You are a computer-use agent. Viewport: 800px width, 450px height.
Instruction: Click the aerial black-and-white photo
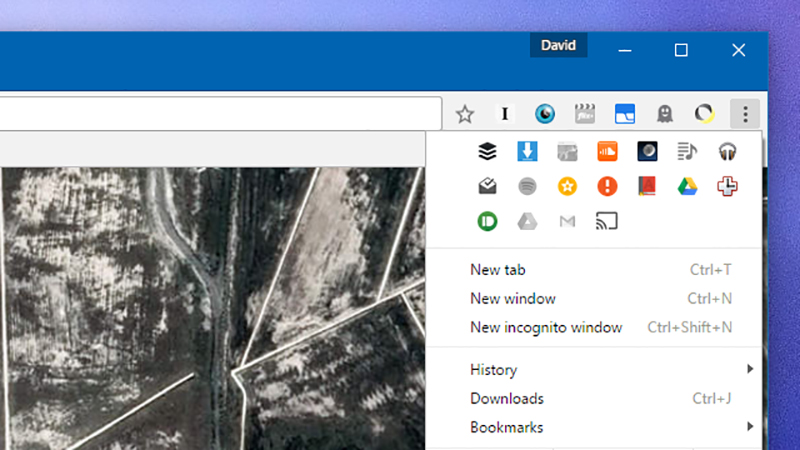(x=212, y=309)
